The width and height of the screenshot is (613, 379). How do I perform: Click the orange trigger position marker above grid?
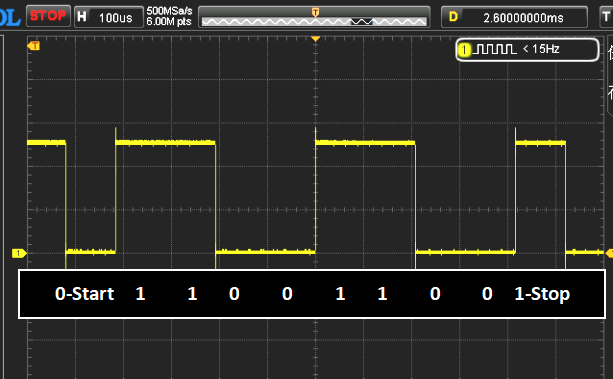pos(315,39)
